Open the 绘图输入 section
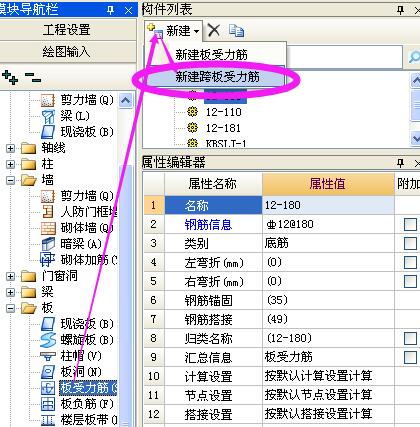 [x=68, y=52]
